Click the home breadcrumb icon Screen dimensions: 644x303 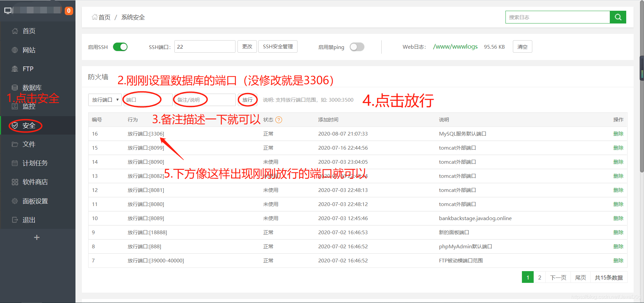coord(95,17)
